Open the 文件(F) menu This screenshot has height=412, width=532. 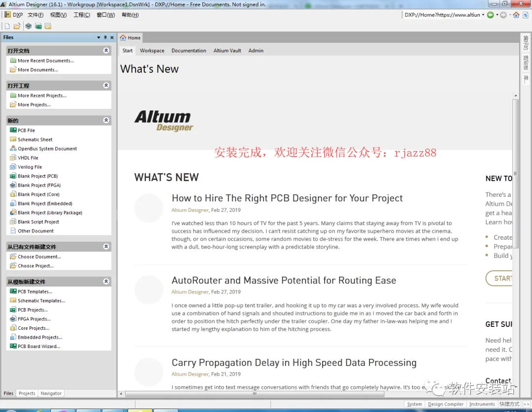click(35, 15)
